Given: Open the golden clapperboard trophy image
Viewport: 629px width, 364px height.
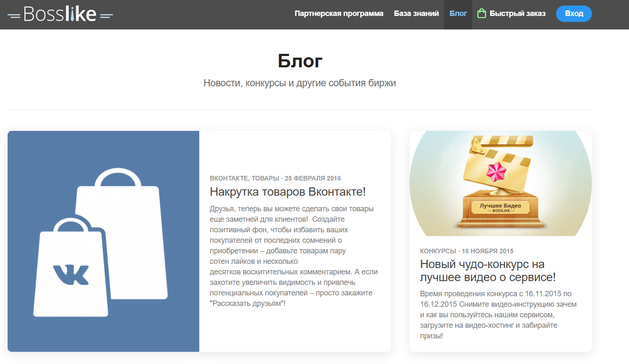Looking at the screenshot, I should 501,183.
